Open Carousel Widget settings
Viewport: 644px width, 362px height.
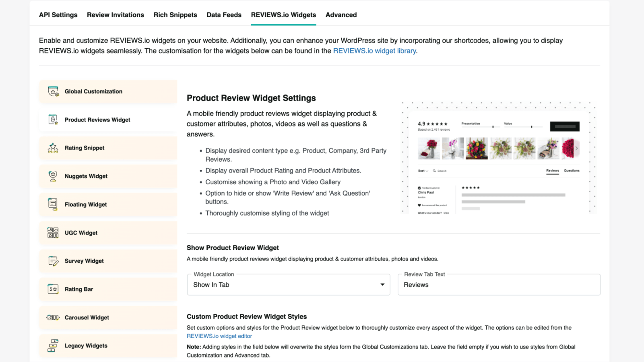(108, 317)
